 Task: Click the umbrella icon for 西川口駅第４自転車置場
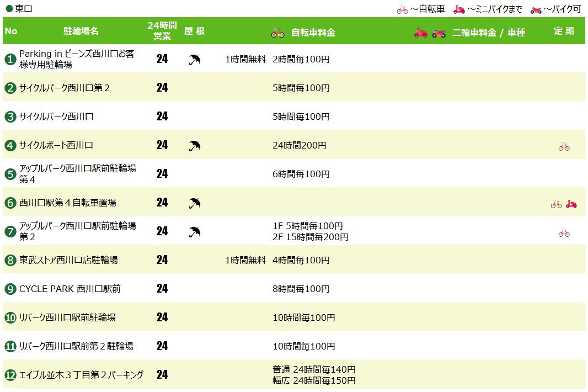point(194,203)
